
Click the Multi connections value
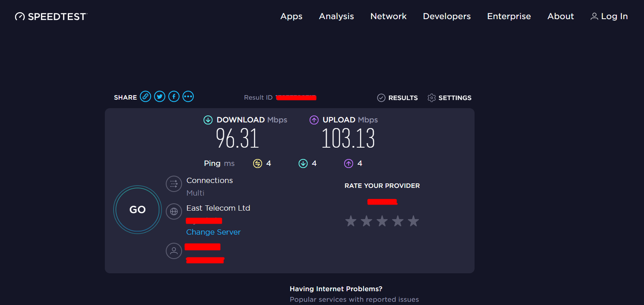click(x=195, y=193)
